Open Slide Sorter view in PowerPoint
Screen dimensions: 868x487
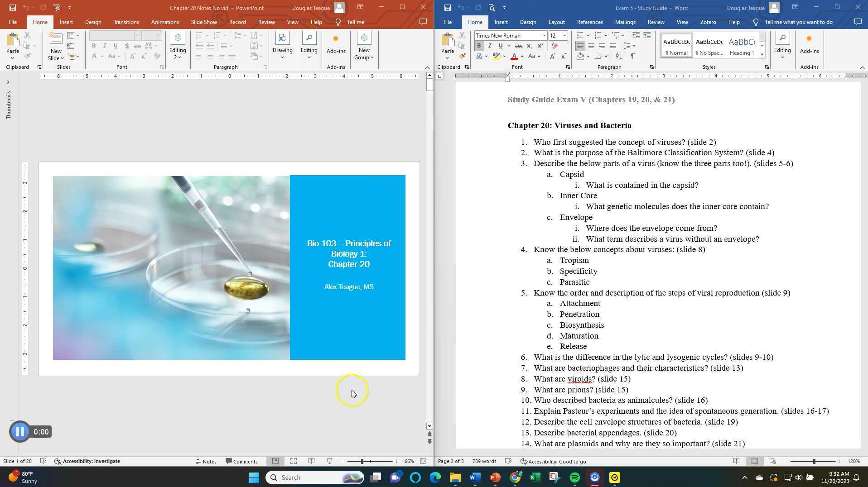(x=294, y=461)
